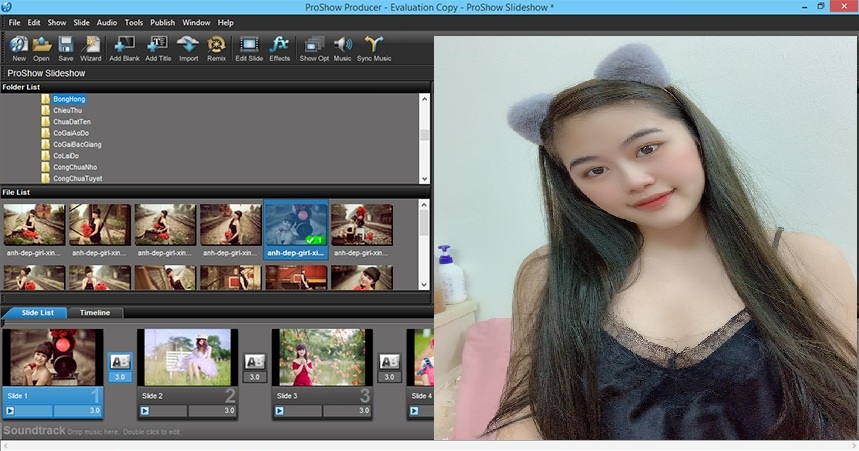Select Slide 3 thumbnail in slide list
Viewport: 859px width, 451px height.
[322, 357]
